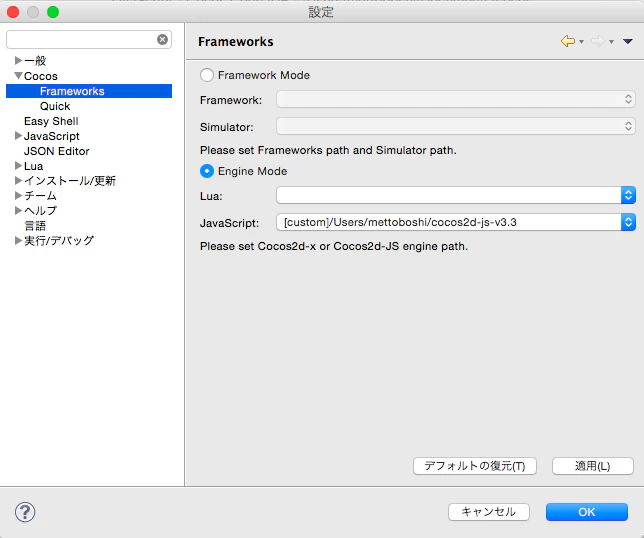The image size is (644, 538).
Task: Select Quick under Cocos
Action: pos(55,106)
